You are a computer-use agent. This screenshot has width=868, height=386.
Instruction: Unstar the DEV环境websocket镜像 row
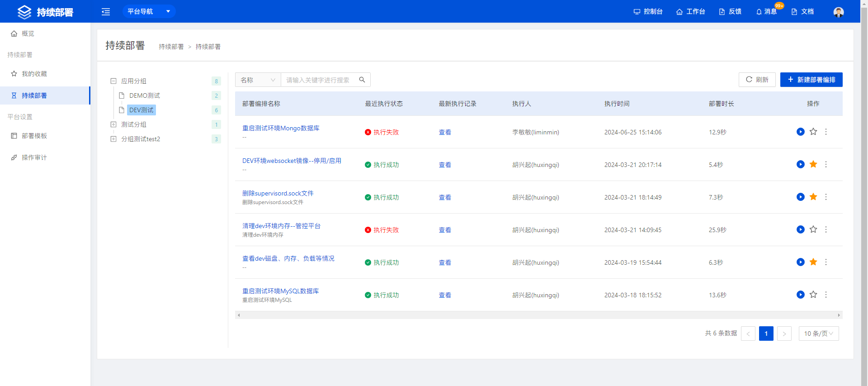click(x=813, y=164)
